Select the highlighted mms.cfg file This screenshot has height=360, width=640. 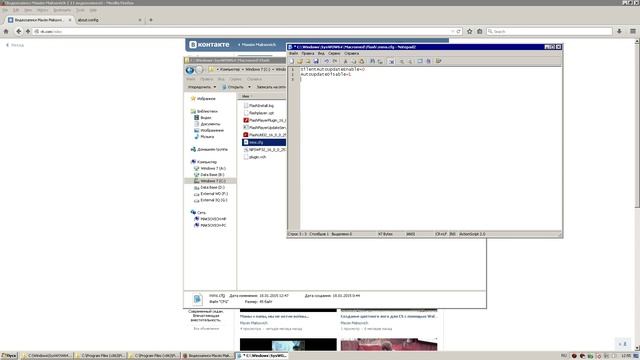click(264, 142)
